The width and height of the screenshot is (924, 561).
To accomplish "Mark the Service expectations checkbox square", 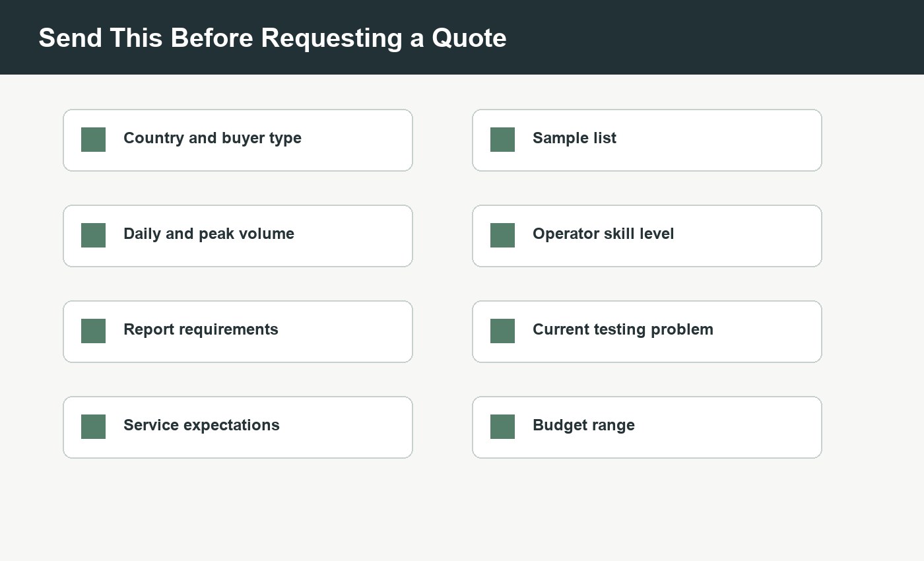I will pos(93,427).
